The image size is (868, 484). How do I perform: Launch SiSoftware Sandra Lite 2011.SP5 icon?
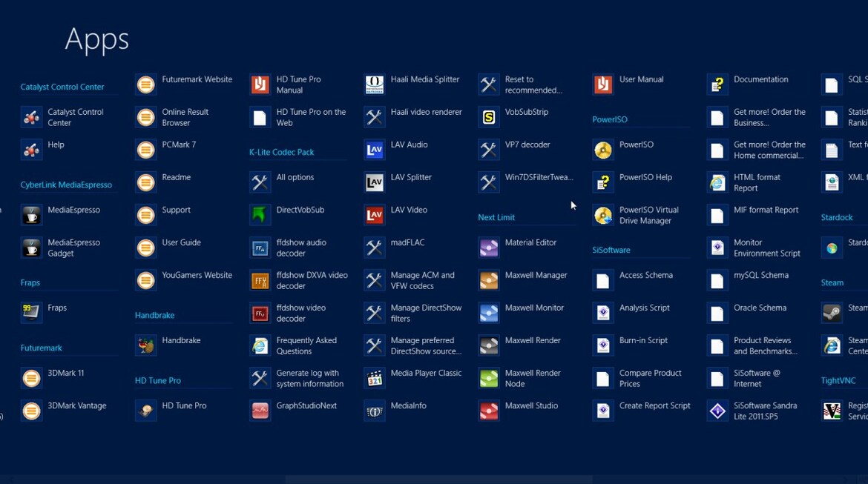(x=717, y=411)
